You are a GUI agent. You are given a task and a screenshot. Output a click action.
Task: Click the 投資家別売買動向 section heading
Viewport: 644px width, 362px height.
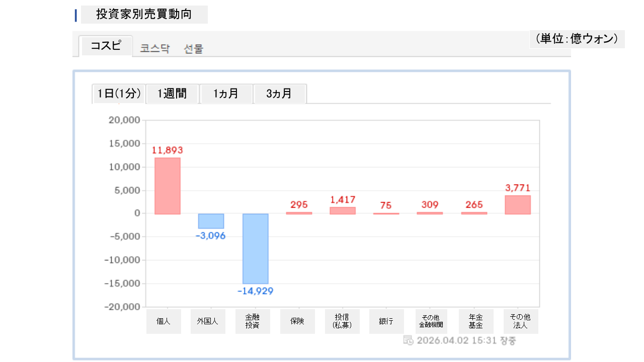coord(144,15)
